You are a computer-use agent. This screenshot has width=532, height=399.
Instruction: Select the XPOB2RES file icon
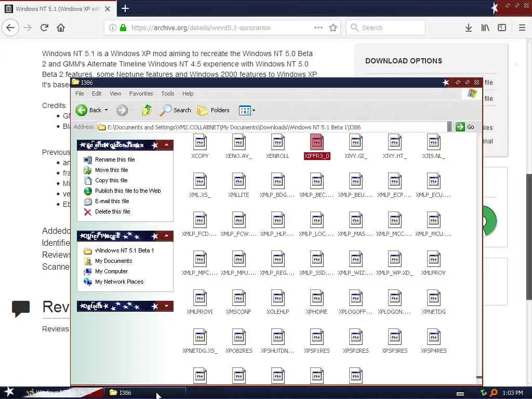[238, 337]
